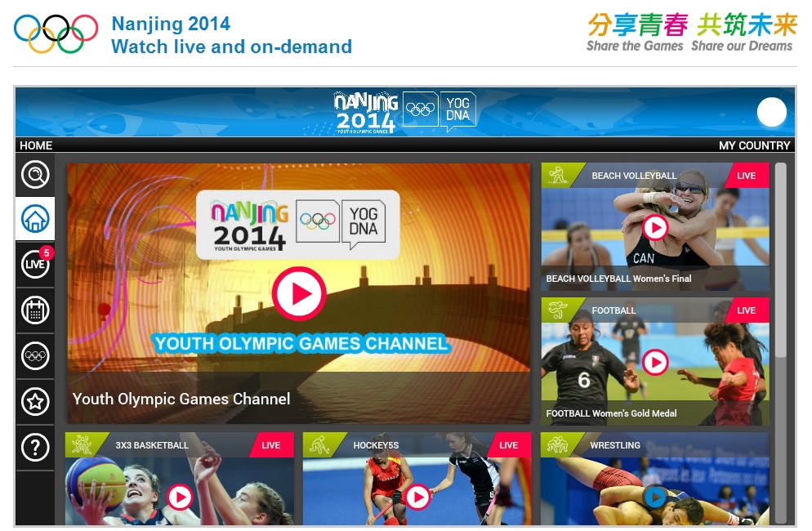The width and height of the screenshot is (812, 531).
Task: Click the Football sport pictogram
Action: [558, 310]
